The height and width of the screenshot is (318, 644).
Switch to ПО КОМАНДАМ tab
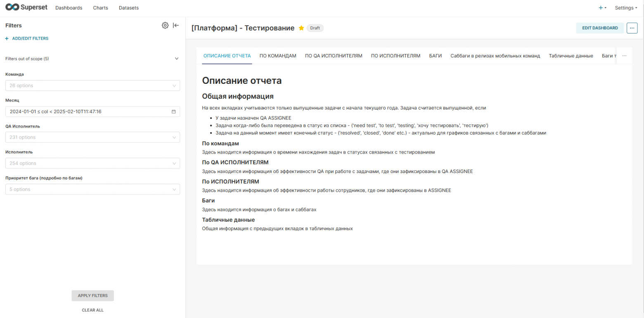point(278,56)
